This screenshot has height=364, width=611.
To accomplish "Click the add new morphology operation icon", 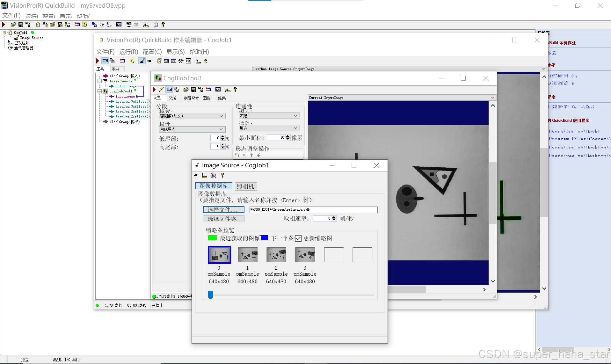I will [x=237, y=155].
